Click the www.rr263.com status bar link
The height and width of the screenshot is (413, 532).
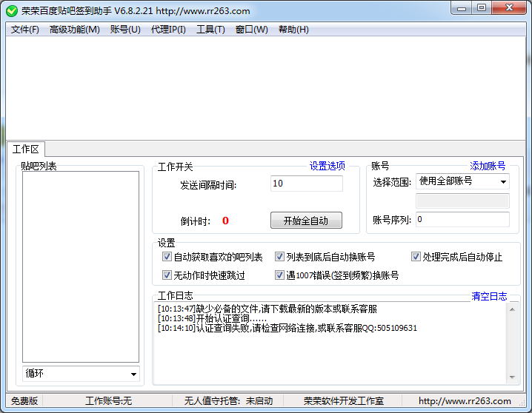coord(465,401)
